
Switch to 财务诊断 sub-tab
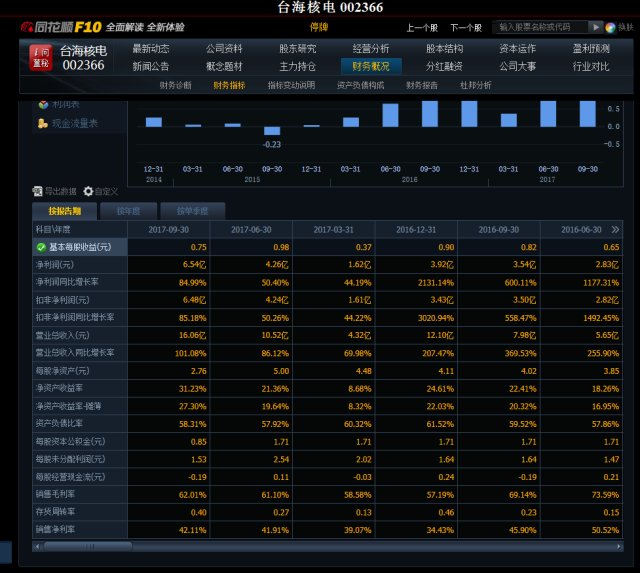176,85
